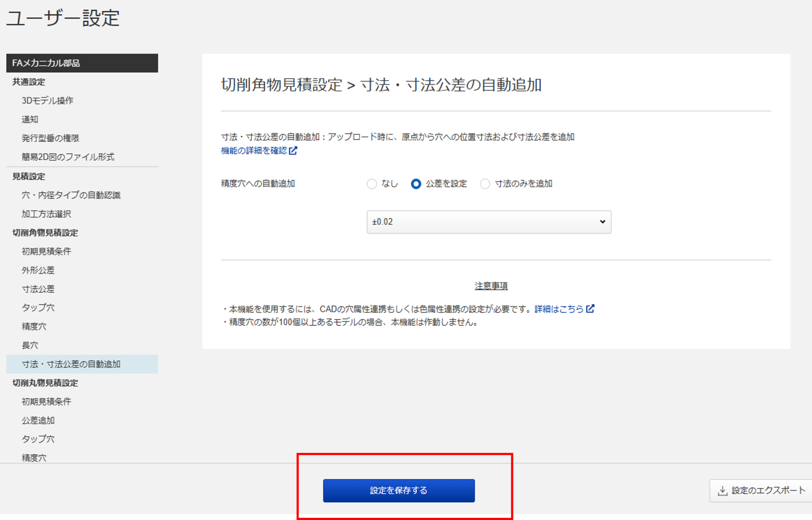
Task: Open the 共通設定 section
Action: (x=28, y=82)
